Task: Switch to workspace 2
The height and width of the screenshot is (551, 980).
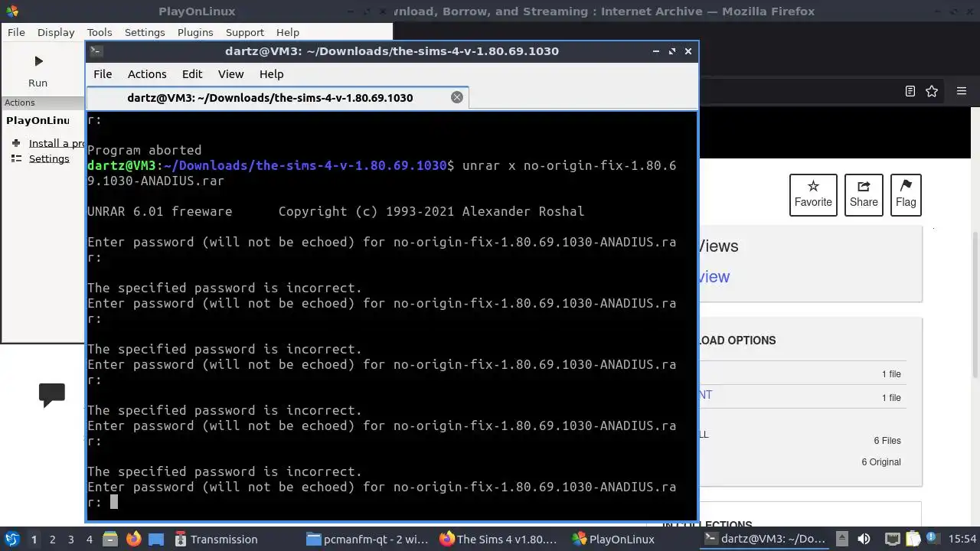Action: (x=52, y=540)
